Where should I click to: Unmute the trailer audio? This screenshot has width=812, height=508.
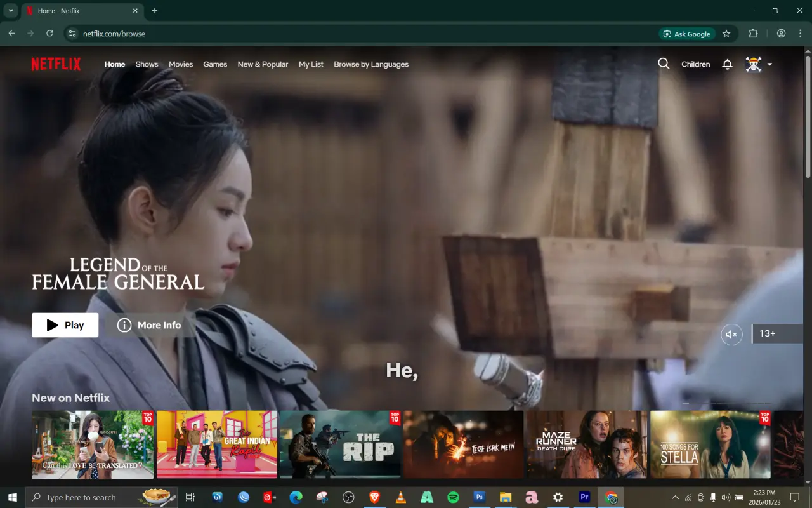[731, 334]
